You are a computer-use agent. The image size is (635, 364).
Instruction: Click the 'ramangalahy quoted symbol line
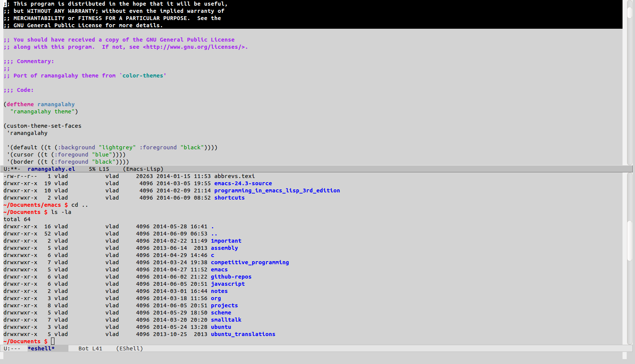[x=27, y=133]
